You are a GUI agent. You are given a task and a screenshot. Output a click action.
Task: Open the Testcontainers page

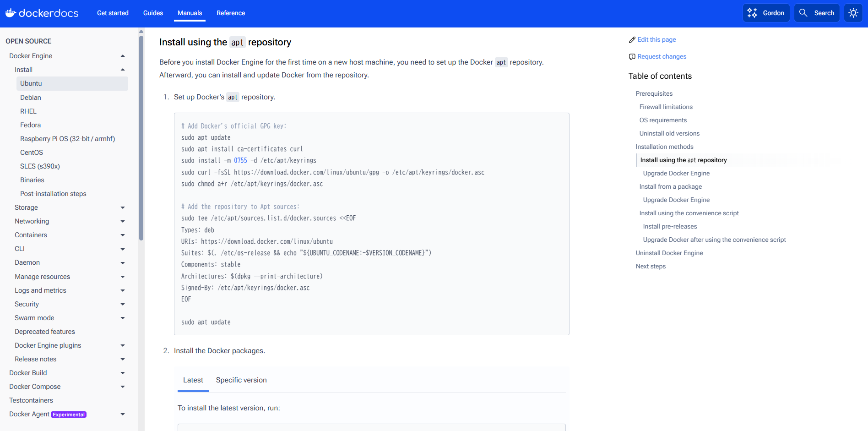(31, 400)
